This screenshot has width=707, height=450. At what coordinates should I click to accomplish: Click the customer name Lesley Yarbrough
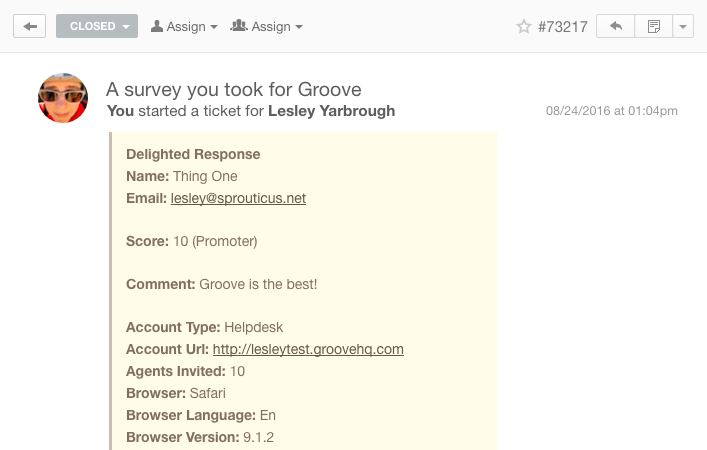pyautogui.click(x=331, y=111)
